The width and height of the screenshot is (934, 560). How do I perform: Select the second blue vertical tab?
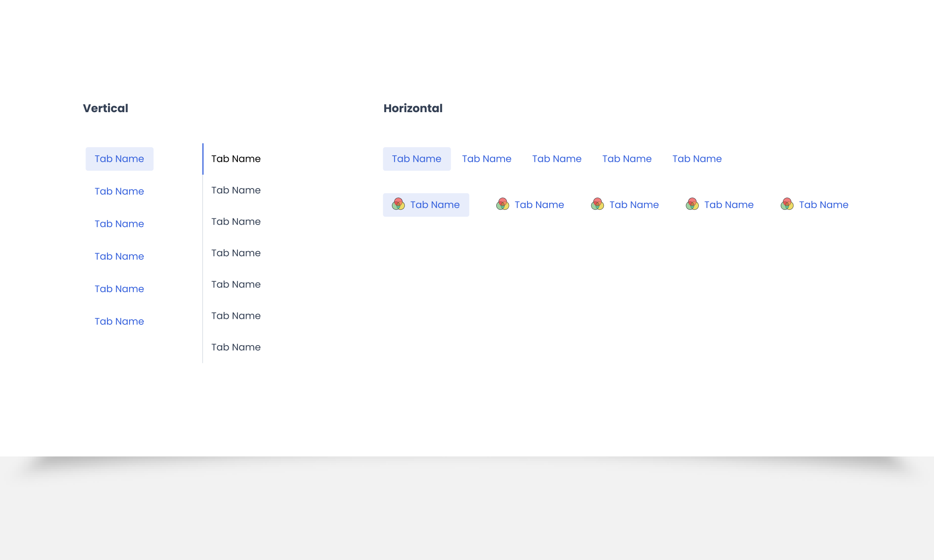pos(119,191)
